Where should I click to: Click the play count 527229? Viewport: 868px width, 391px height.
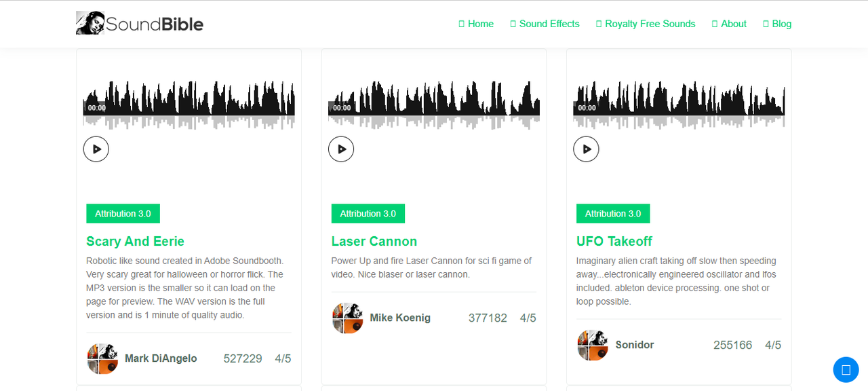click(243, 358)
